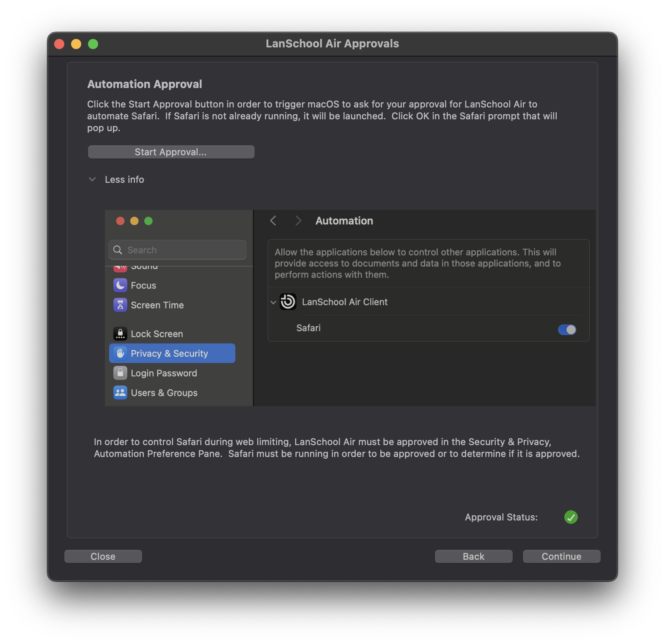Go to previous step with Back button

tap(473, 556)
